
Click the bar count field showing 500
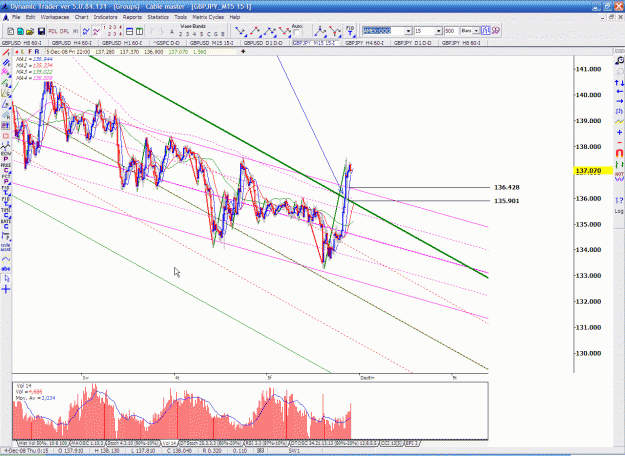451,31
